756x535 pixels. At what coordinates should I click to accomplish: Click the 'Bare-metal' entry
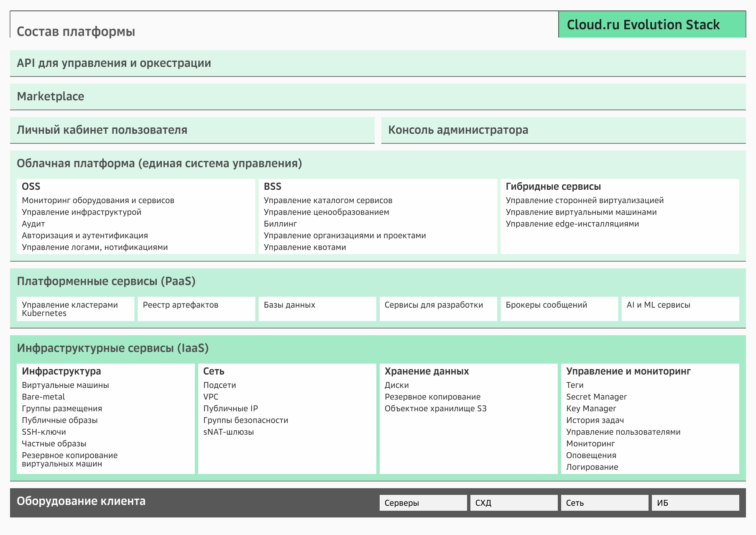tap(43, 397)
